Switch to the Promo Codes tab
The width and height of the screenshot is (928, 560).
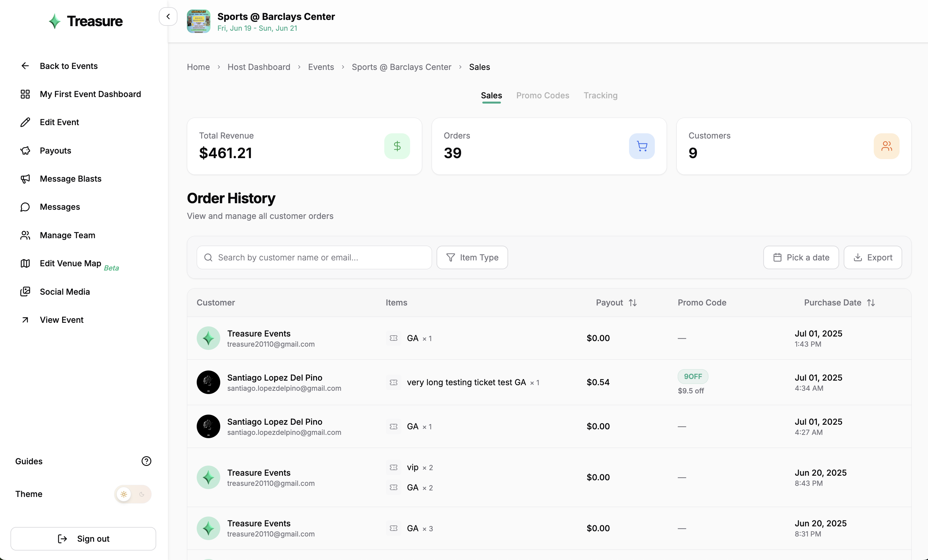542,96
